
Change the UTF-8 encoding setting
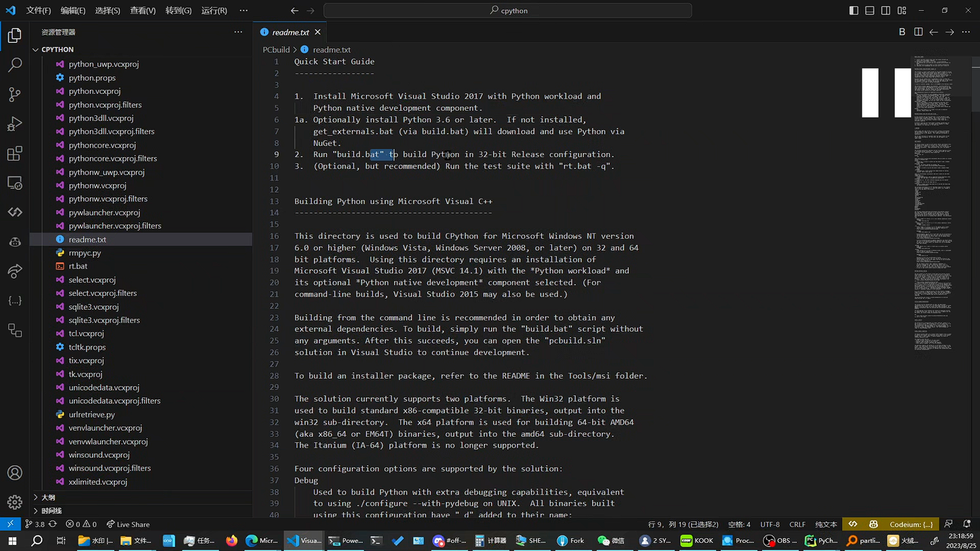click(x=770, y=524)
